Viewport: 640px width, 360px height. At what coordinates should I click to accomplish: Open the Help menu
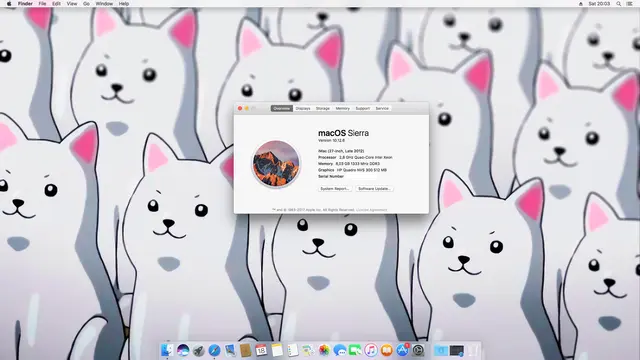click(124, 4)
